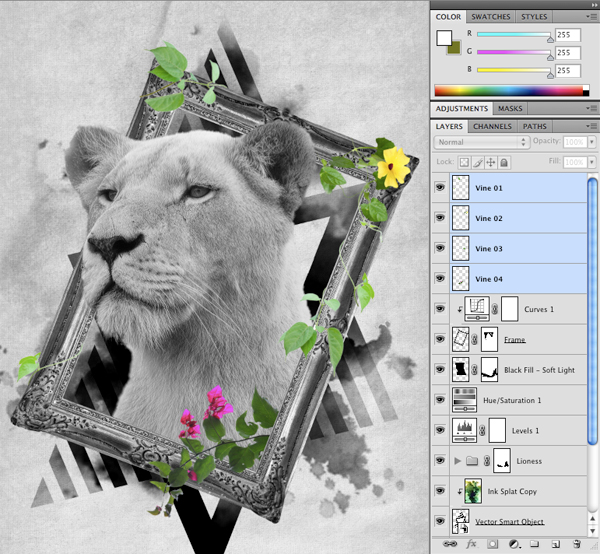Screen dimensions: 600x554
Task: Select the Curves 1 adjustment icon
Action: tap(477, 309)
